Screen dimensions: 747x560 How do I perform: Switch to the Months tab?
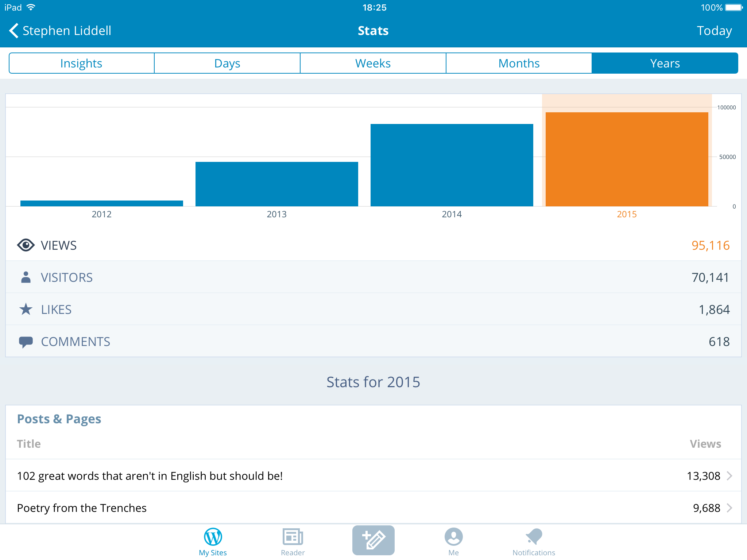point(519,63)
